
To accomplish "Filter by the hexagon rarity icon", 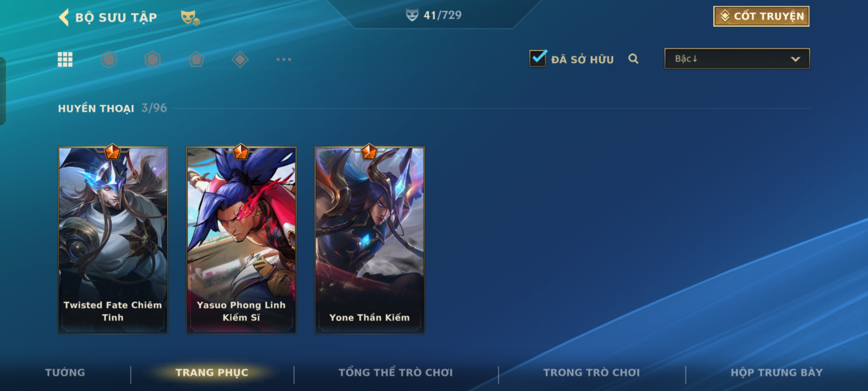I will point(152,59).
